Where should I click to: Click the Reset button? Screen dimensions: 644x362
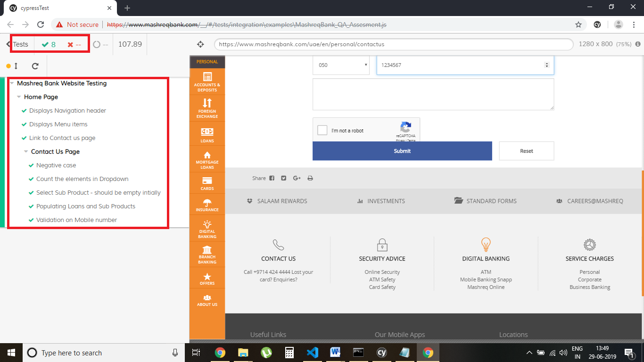527,151
